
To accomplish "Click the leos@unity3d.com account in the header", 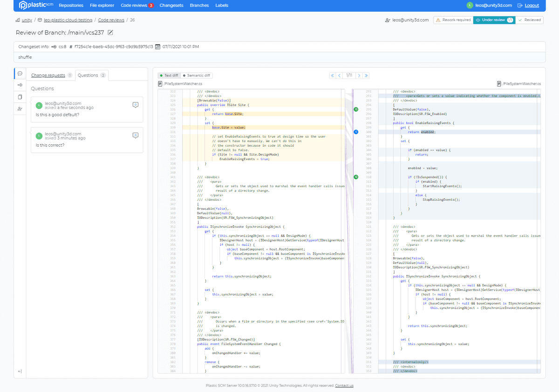I will [x=489, y=6].
